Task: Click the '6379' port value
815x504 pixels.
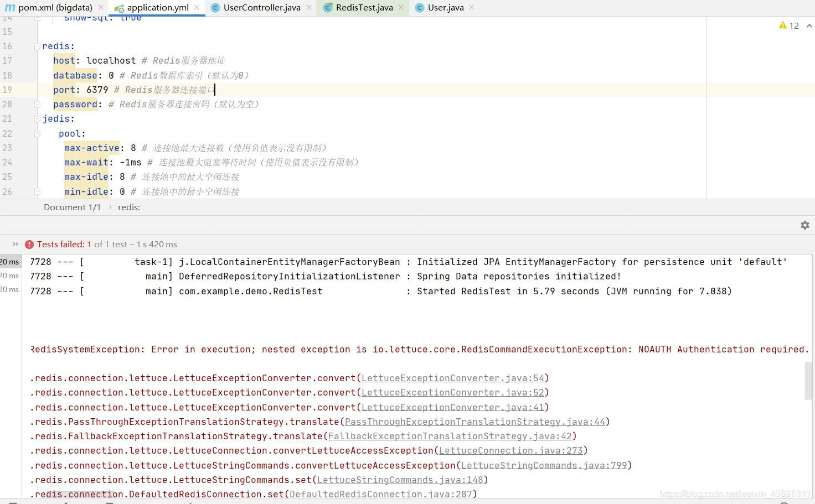Action: (x=97, y=90)
